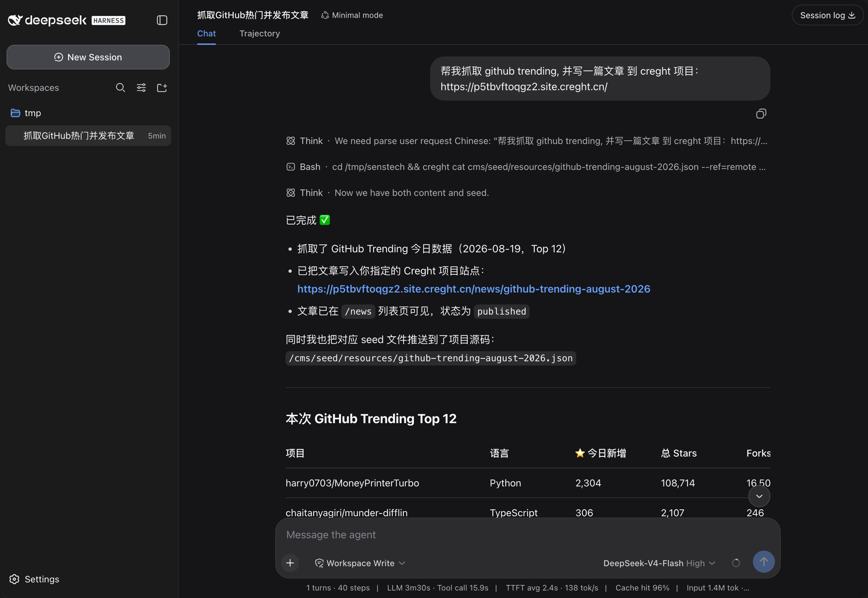
Task: Search workspaces with magnifier icon
Action: (120, 88)
